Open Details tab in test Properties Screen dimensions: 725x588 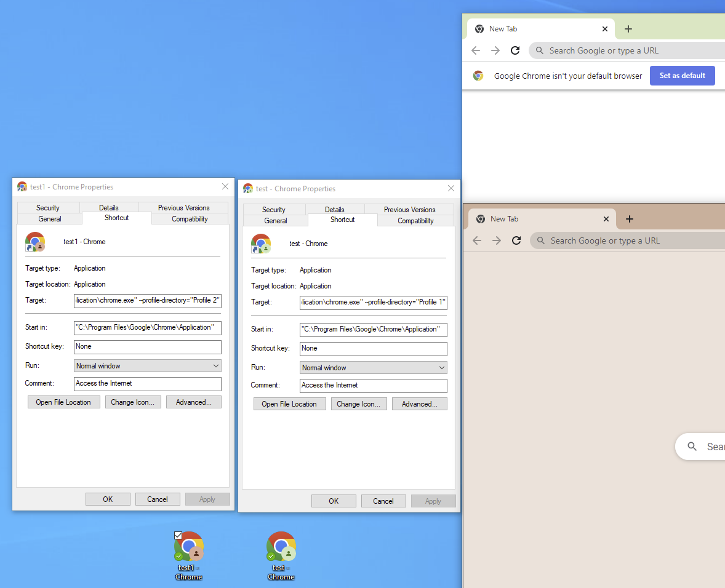pyautogui.click(x=335, y=210)
